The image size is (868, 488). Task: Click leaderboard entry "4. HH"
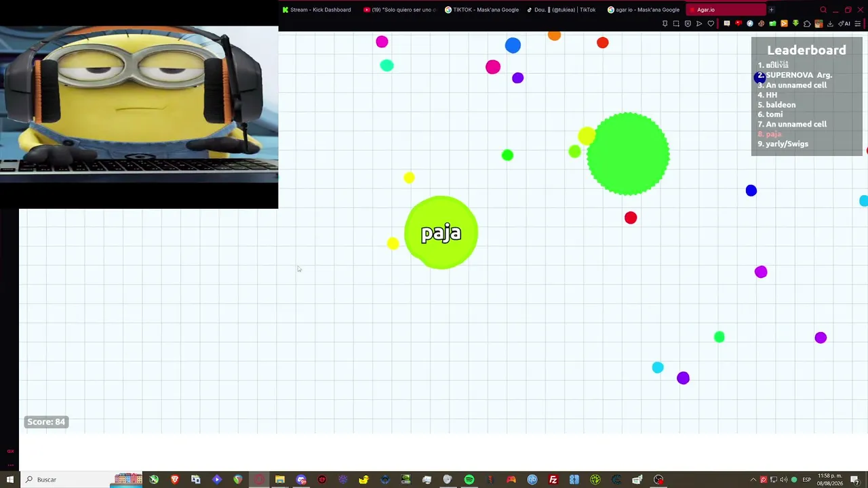(x=768, y=95)
